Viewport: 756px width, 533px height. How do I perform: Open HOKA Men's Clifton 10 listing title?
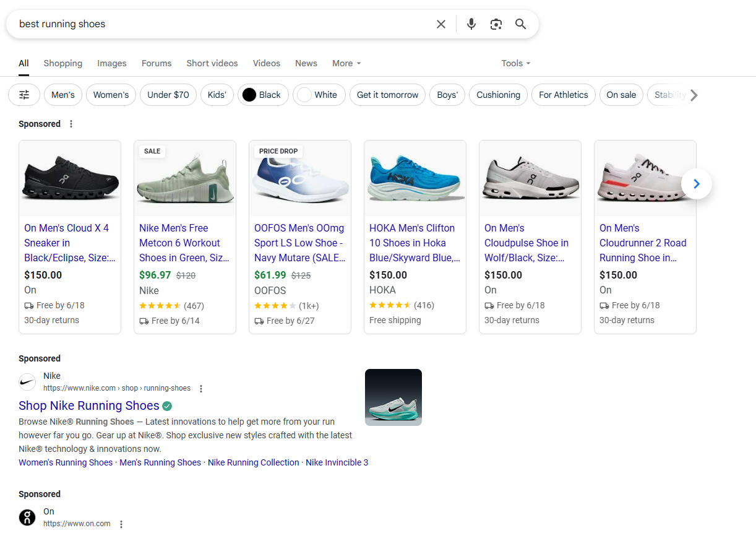tap(415, 243)
